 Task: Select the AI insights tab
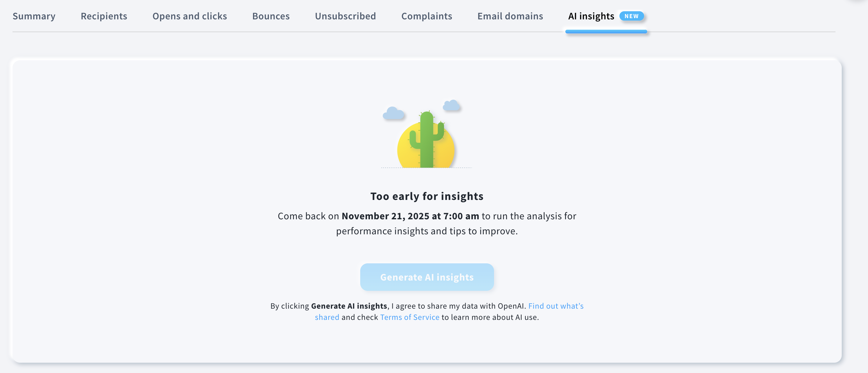pos(591,16)
